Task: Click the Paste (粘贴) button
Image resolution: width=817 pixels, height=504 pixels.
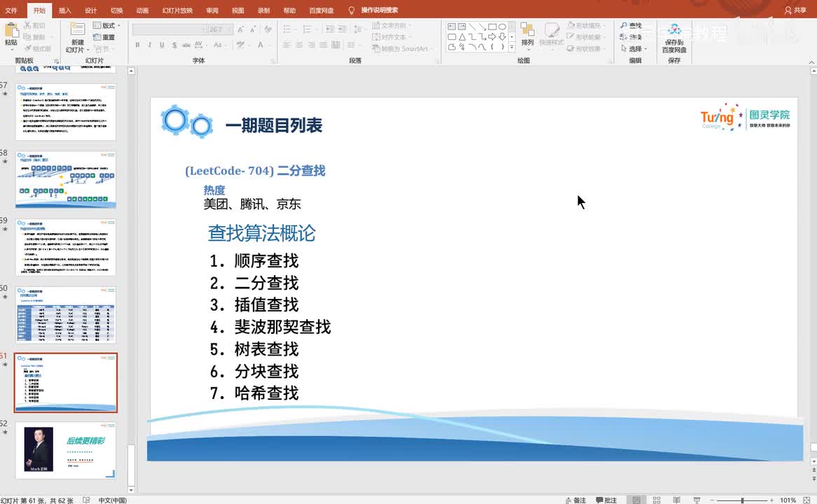Action: 11,36
